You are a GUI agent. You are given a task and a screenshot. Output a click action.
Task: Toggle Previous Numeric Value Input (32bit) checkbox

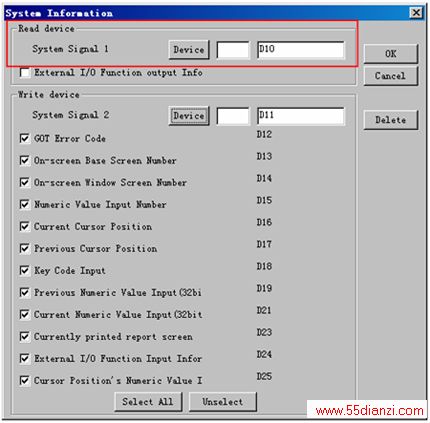click(x=25, y=292)
